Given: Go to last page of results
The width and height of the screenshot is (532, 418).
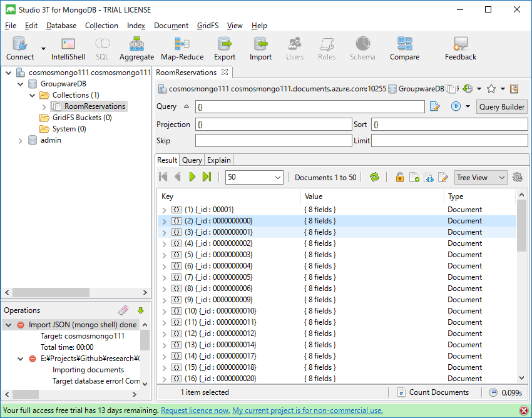Looking at the screenshot, I should (x=207, y=176).
